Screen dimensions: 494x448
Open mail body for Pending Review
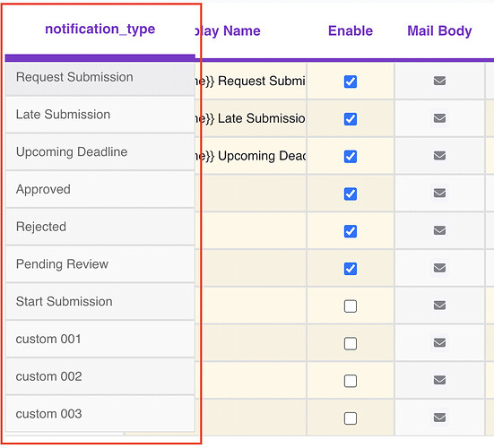coord(439,268)
